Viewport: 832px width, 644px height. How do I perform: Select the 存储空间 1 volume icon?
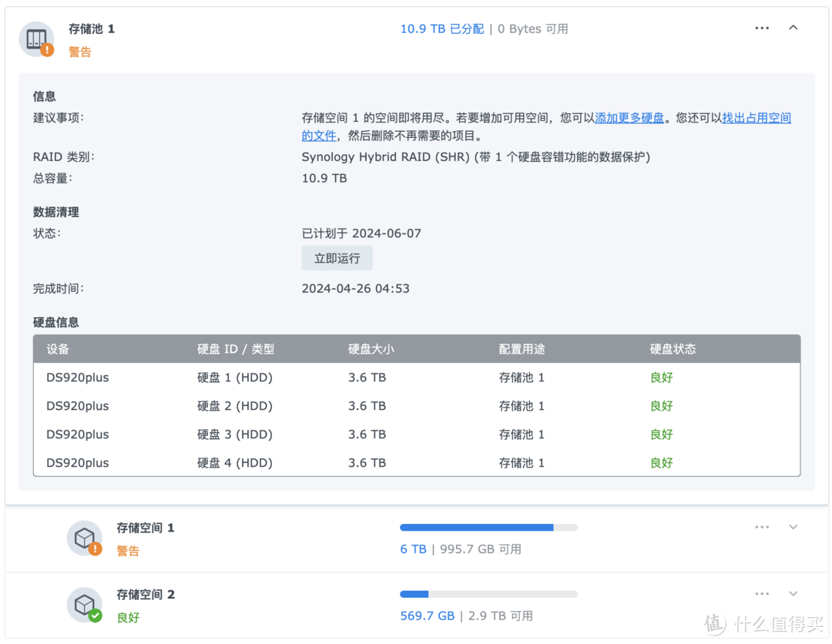(x=85, y=538)
